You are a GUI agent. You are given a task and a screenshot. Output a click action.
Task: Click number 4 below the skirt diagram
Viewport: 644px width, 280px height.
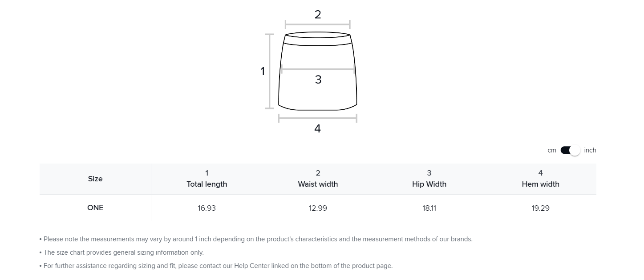click(x=317, y=128)
